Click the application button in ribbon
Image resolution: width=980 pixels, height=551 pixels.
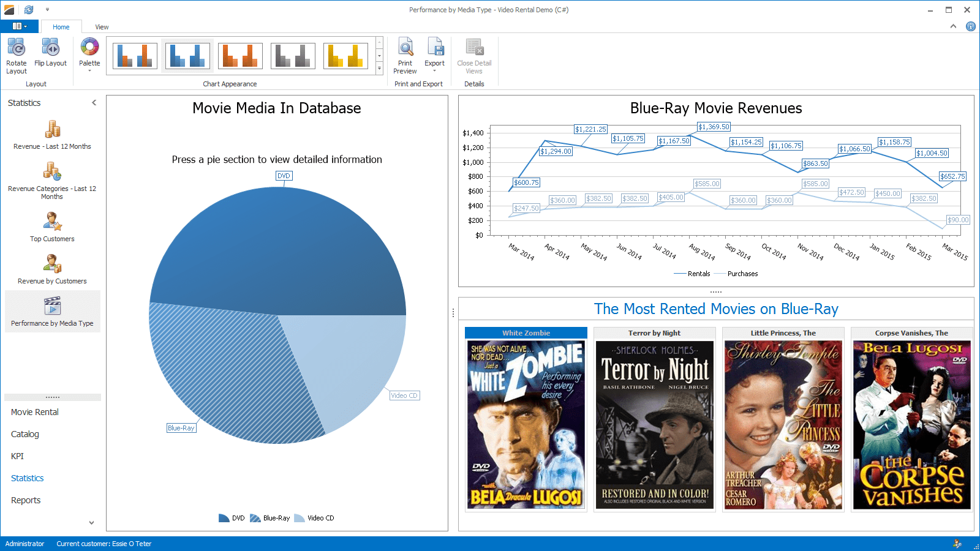[x=20, y=26]
